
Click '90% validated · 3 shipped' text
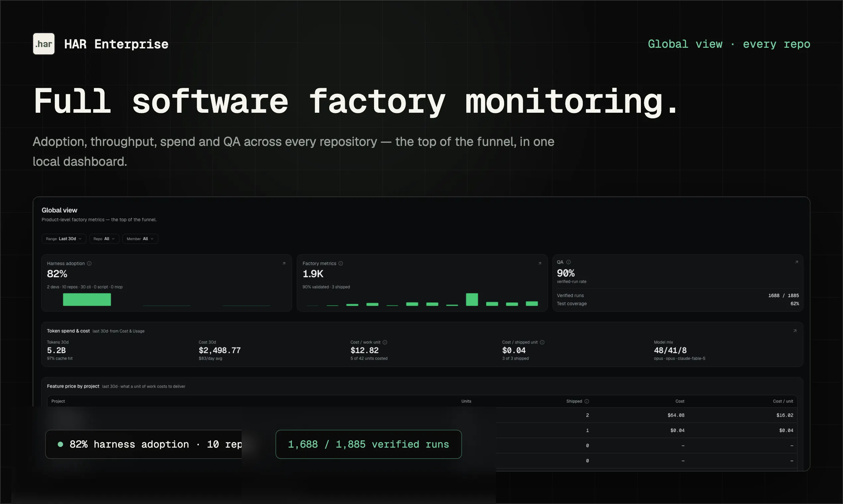(x=326, y=287)
